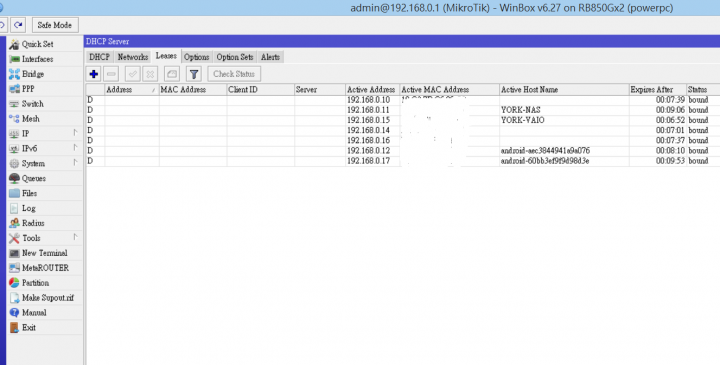
Task: Switch to the Networks tab
Action: coord(133,57)
